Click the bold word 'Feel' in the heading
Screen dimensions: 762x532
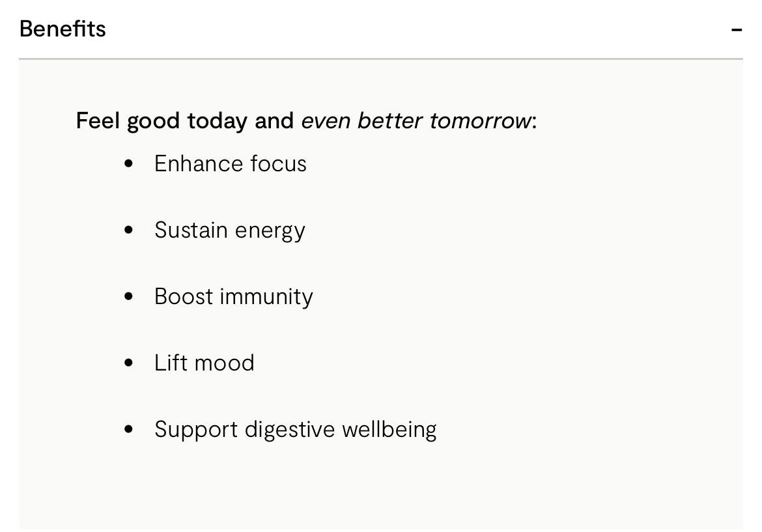point(98,121)
